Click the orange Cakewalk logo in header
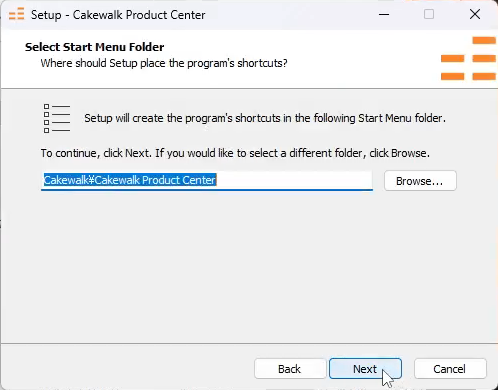The image size is (498, 390). point(468,59)
